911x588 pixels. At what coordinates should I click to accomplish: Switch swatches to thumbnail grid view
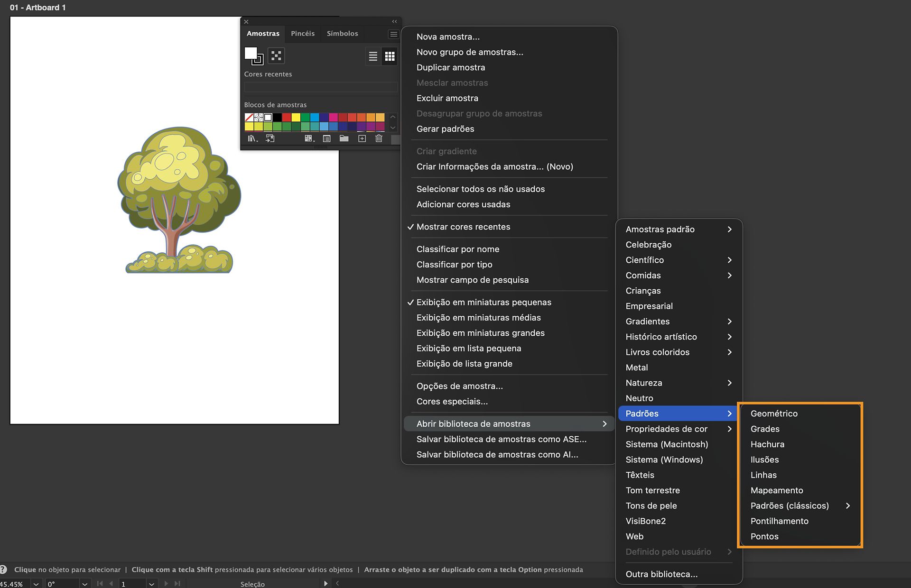click(x=390, y=56)
